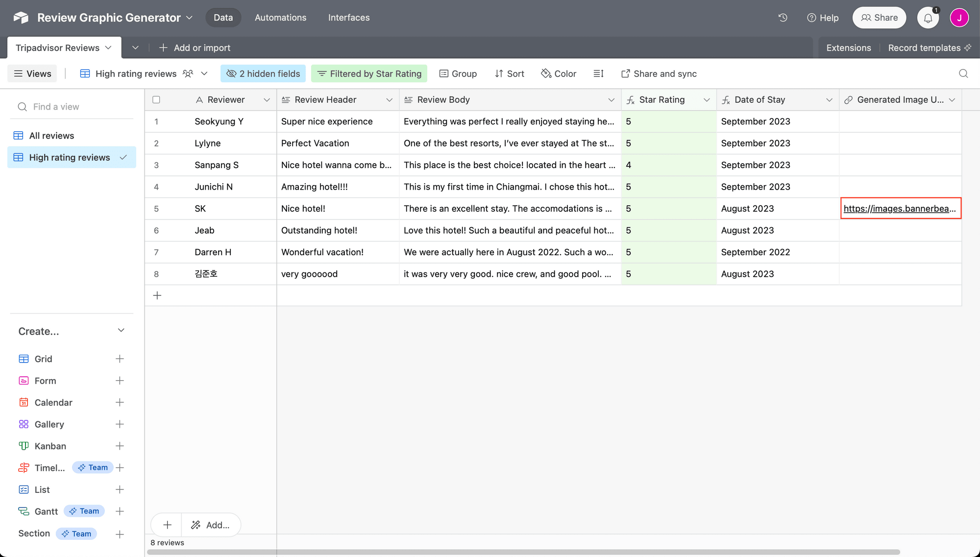Viewport: 980px width, 557px height.
Task: Click the Sort icon in toolbar
Action: (x=510, y=73)
